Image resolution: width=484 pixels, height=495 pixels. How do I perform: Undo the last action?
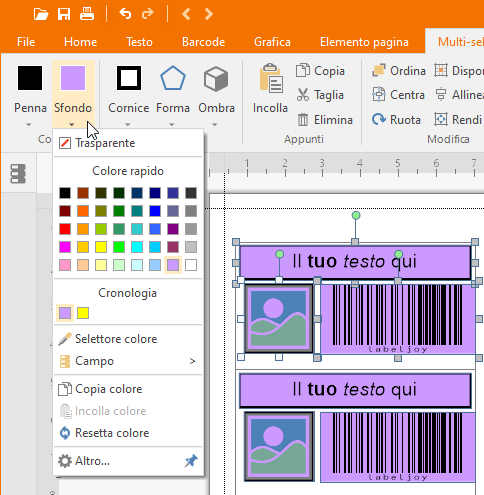click(125, 14)
